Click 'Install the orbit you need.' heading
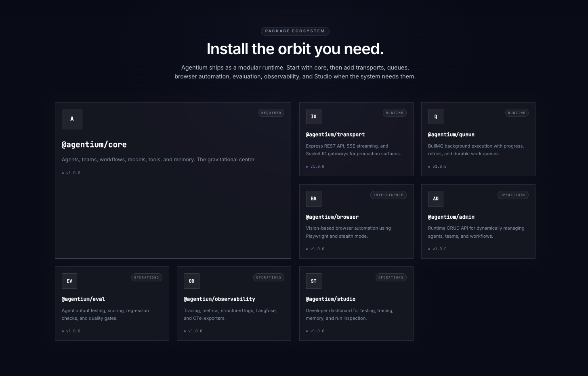 [295, 49]
